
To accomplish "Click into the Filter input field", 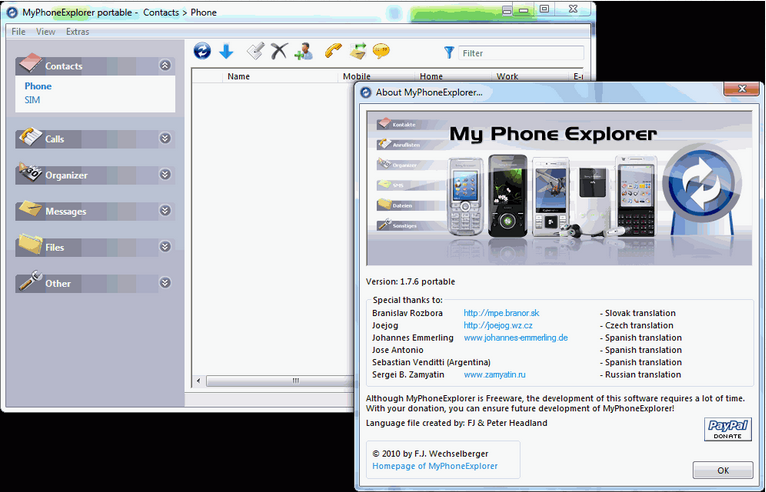I will (x=521, y=53).
